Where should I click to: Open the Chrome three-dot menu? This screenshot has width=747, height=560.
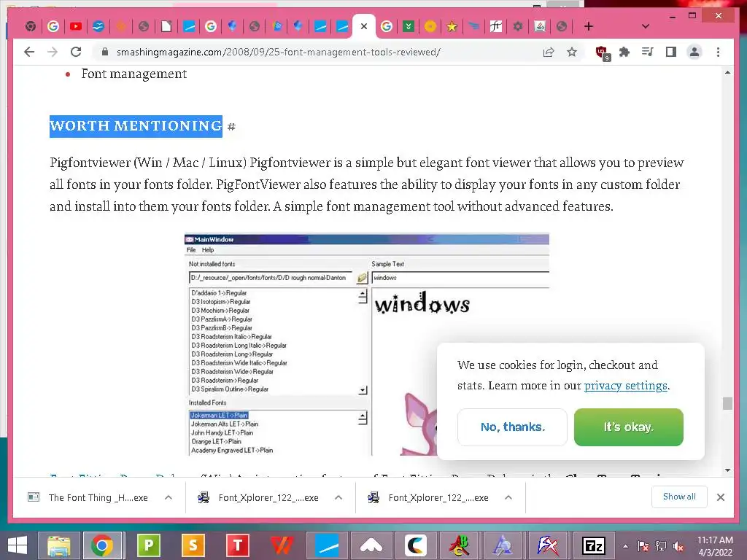click(718, 52)
